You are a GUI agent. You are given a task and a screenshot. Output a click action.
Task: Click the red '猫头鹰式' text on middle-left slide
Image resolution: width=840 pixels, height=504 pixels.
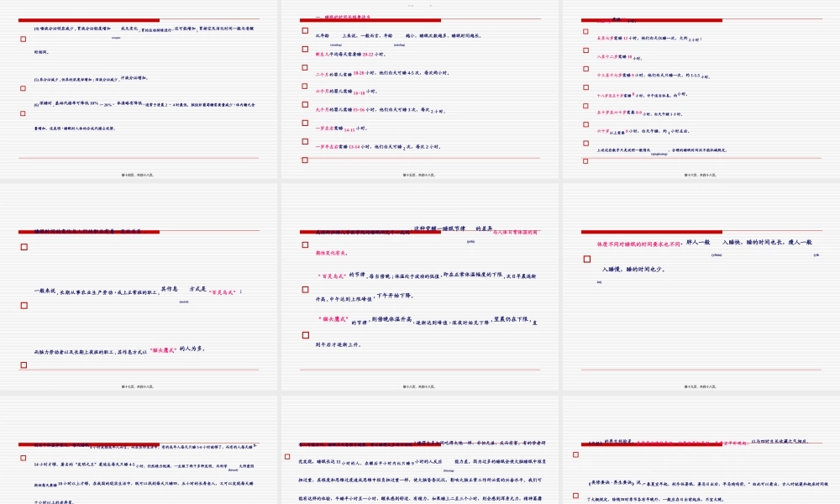[x=162, y=349]
